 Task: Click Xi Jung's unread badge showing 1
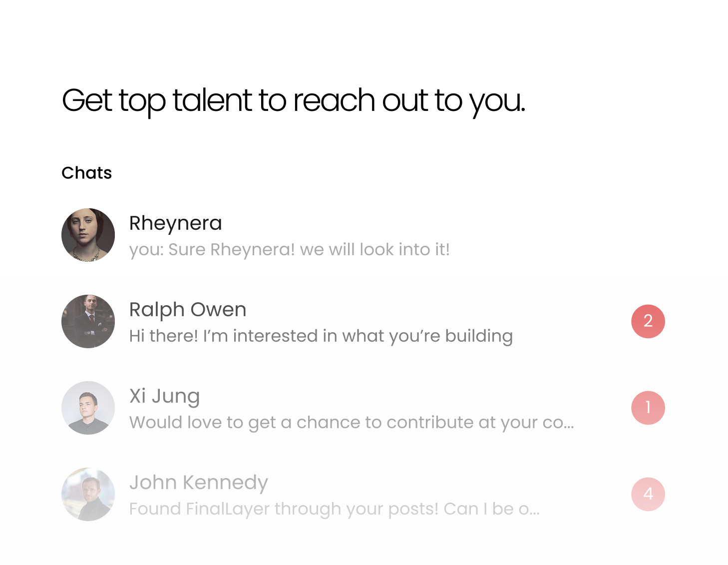(x=648, y=408)
